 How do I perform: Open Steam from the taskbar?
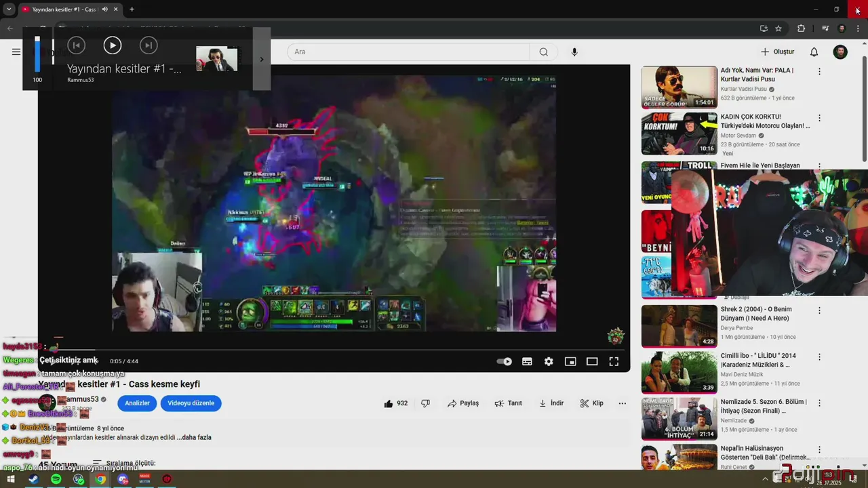(x=33, y=479)
